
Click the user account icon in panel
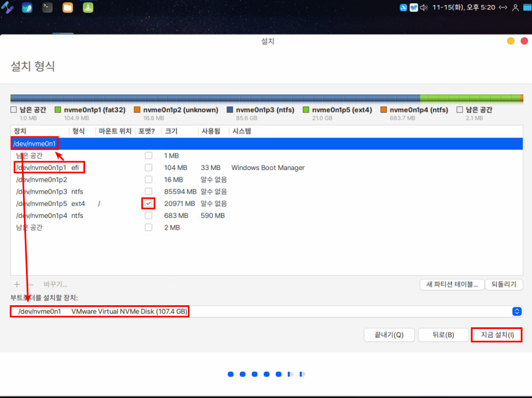click(515, 8)
